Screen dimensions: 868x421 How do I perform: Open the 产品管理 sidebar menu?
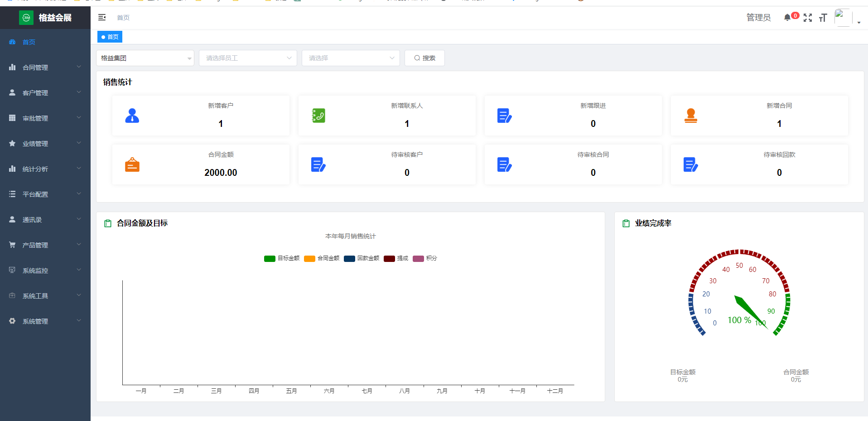click(x=45, y=245)
